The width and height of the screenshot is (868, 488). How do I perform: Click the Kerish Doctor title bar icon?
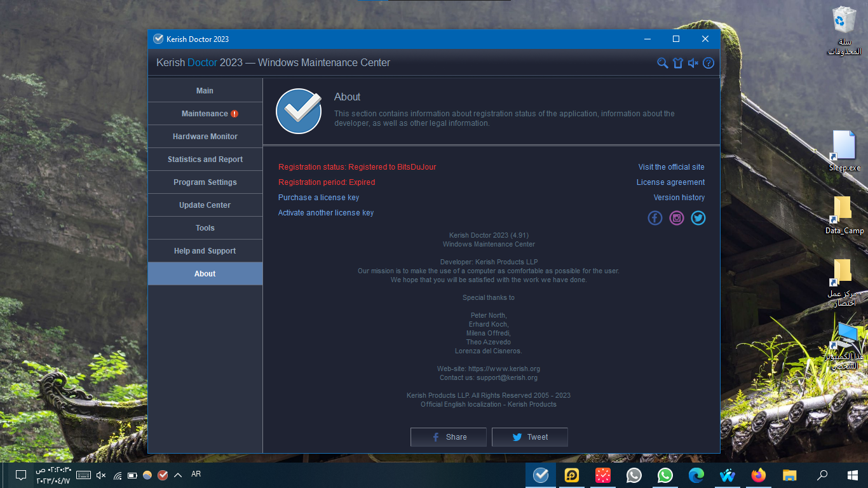click(x=158, y=39)
